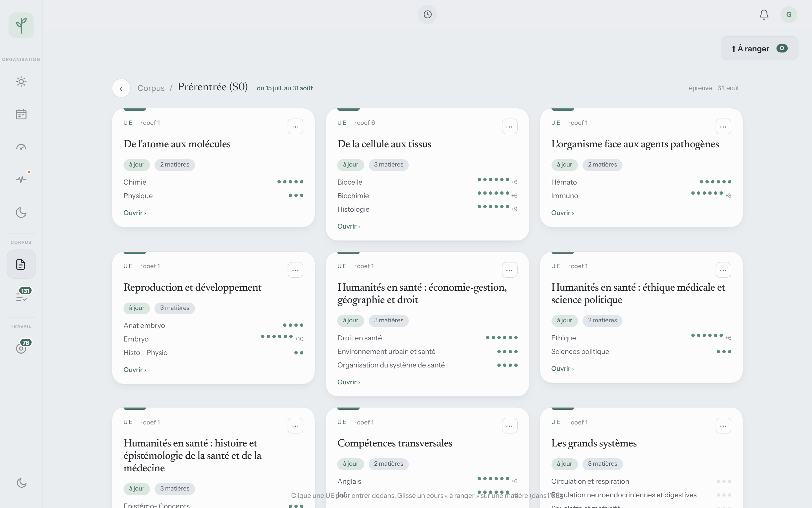Open options menu for histoire et épistémologie card

[x=295, y=426]
